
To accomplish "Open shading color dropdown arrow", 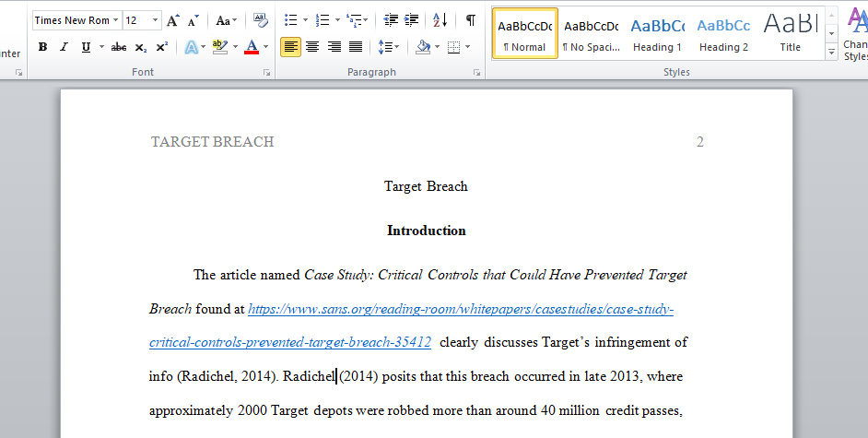I will 437,47.
